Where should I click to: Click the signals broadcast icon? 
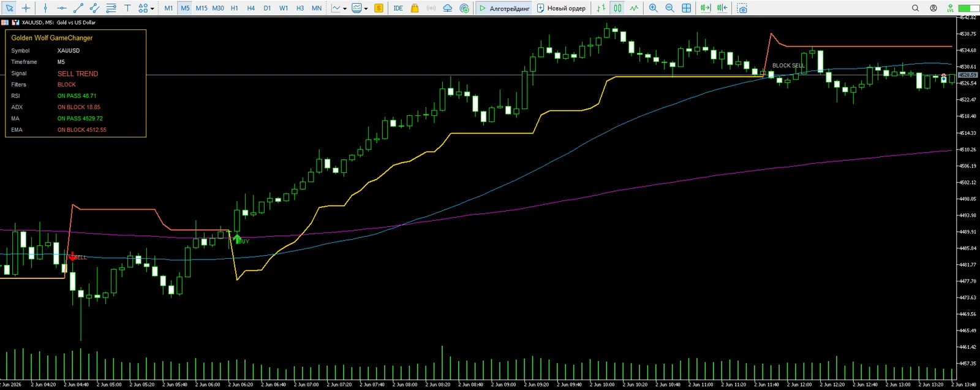point(431,8)
